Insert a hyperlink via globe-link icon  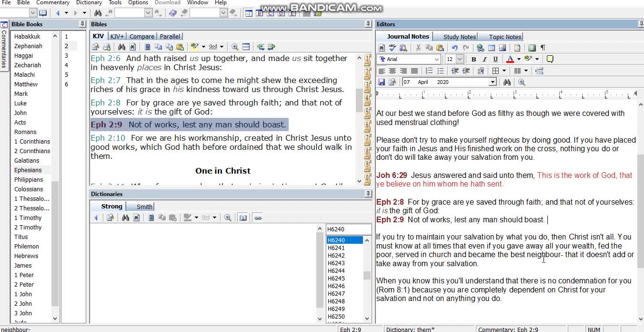481,48
